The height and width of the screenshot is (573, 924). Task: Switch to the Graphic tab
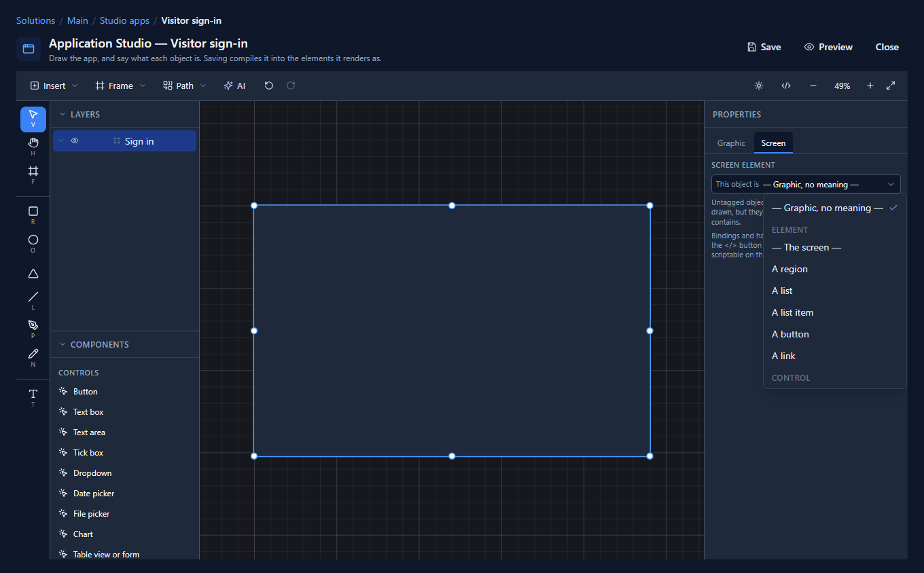click(731, 143)
